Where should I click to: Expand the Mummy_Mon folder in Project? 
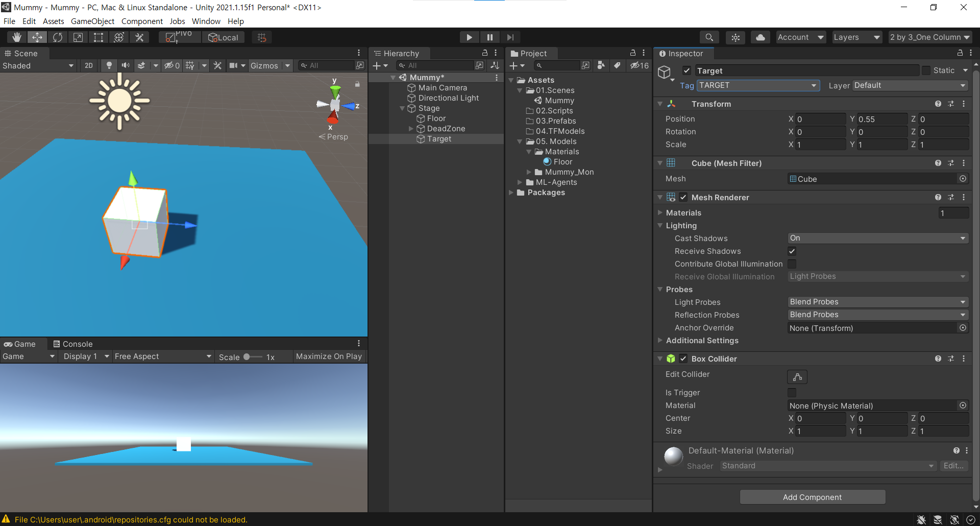coord(529,172)
